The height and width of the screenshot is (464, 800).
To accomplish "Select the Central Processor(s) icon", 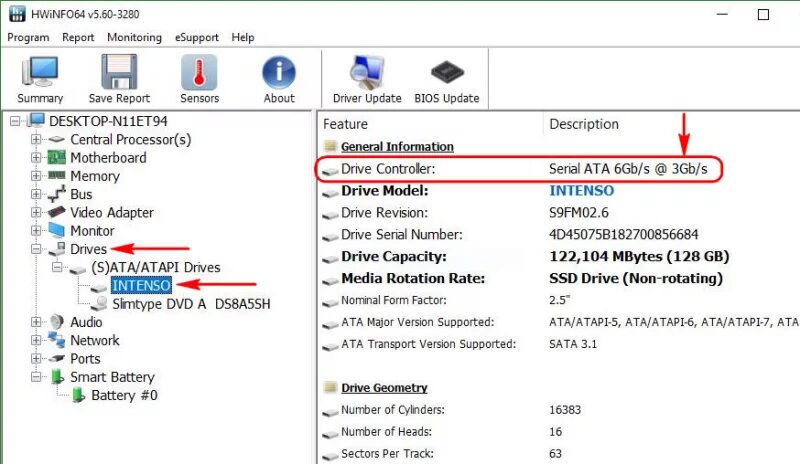I will (x=57, y=139).
